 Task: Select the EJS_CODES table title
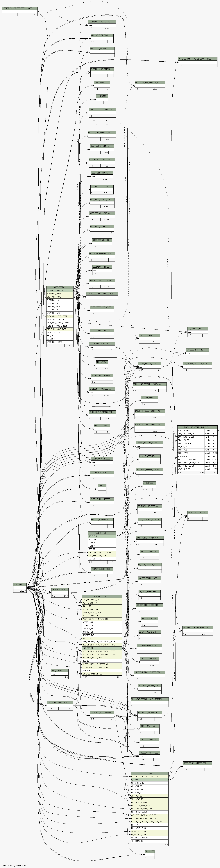(20, 585)
